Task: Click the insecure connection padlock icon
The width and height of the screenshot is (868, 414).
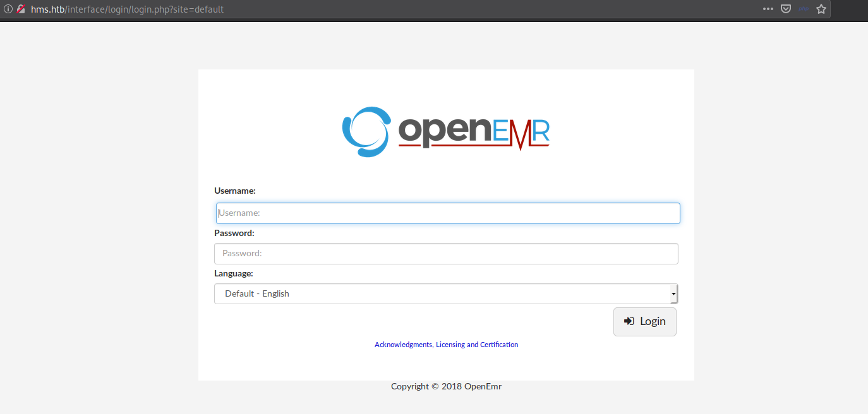Action: pyautogui.click(x=21, y=9)
